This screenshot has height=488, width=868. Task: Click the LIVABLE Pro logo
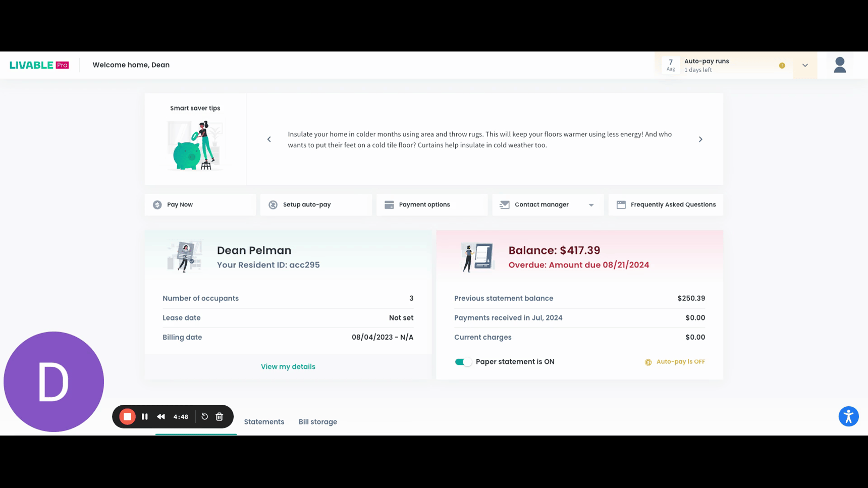pyautogui.click(x=39, y=65)
